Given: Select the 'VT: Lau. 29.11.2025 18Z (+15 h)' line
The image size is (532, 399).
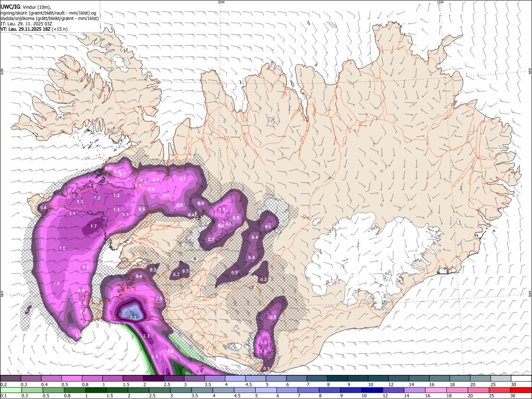Looking at the screenshot, I should (x=34, y=29).
